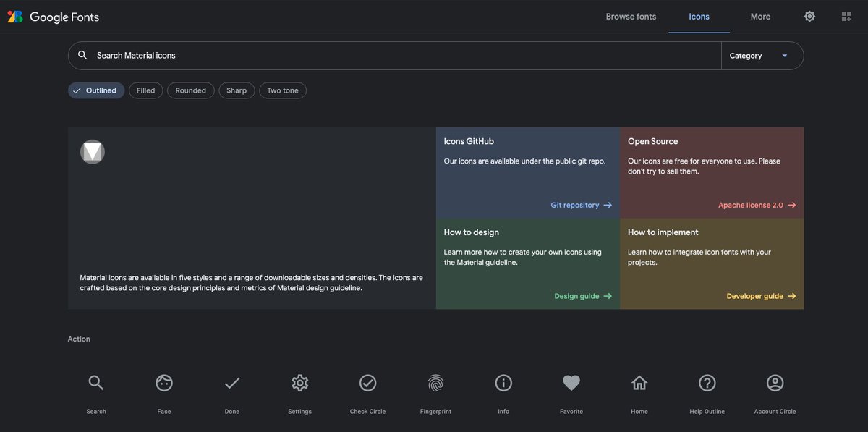
Task: Choose the Two tone style chip
Action: (283, 90)
